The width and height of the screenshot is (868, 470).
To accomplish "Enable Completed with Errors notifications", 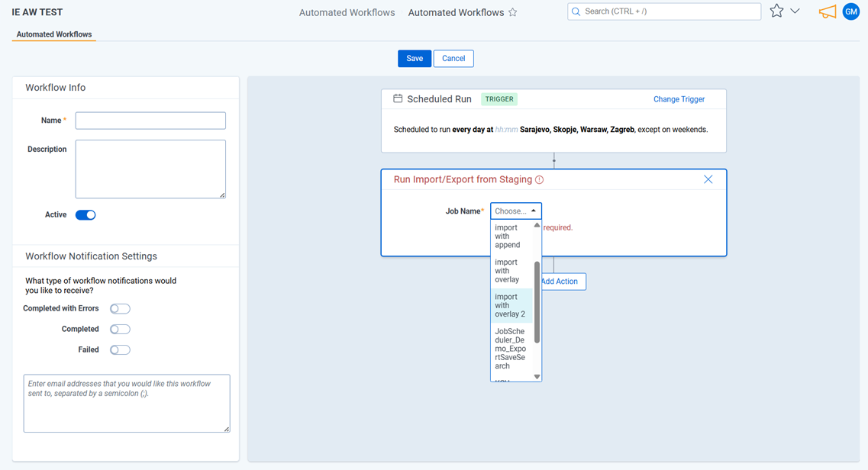I will (x=120, y=309).
